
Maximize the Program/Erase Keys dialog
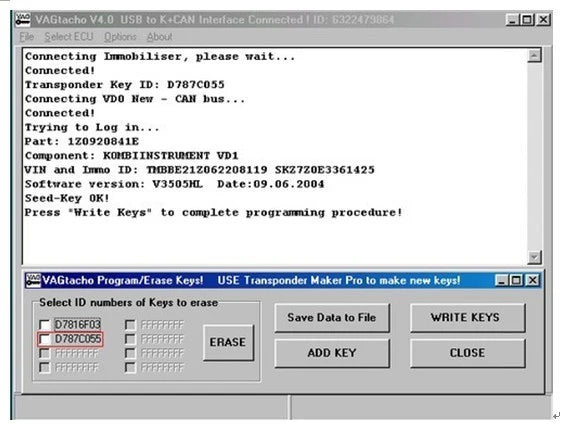click(x=516, y=280)
